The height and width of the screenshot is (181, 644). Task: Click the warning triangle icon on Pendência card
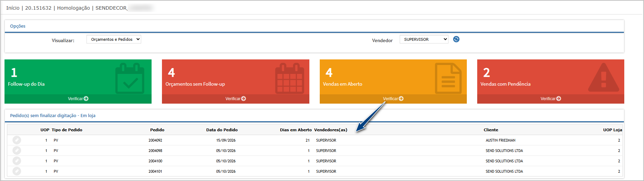[x=604, y=78]
